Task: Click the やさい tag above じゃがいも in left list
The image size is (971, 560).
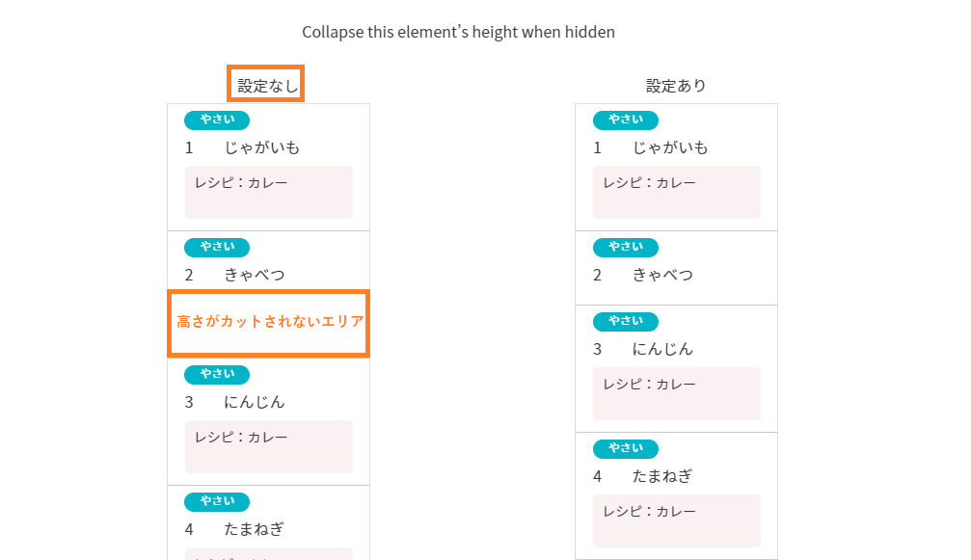Action: coord(217,120)
